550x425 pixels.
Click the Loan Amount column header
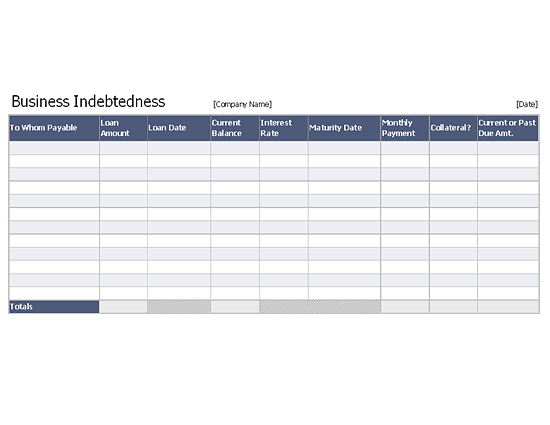coord(123,128)
